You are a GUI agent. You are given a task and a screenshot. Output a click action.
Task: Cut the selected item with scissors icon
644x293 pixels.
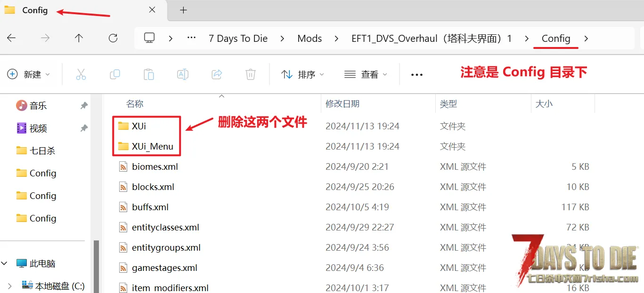81,74
